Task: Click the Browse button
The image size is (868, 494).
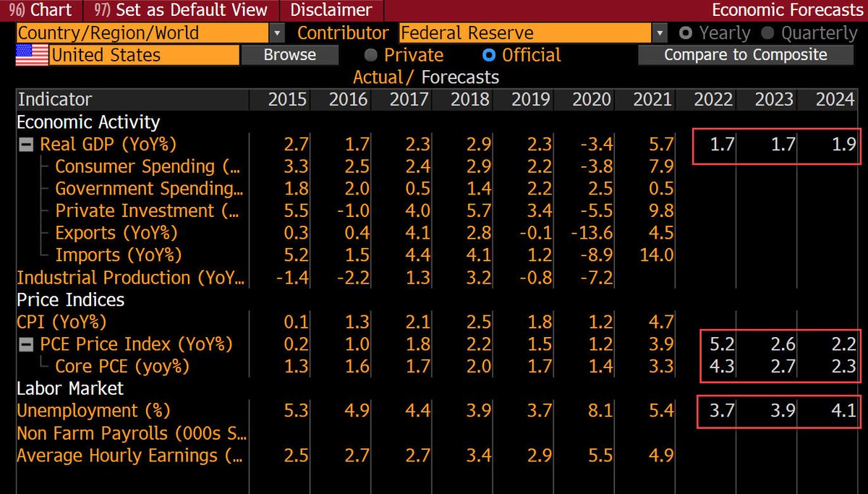Action: click(x=289, y=55)
